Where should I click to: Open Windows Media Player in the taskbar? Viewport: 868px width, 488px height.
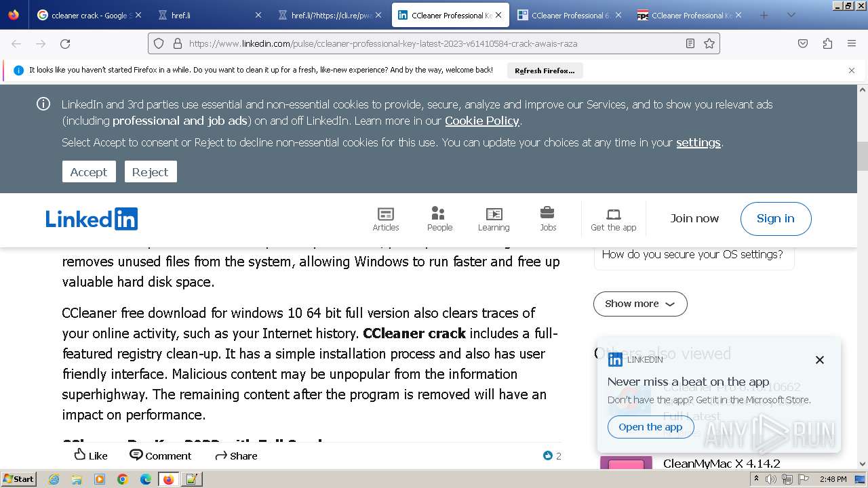[x=100, y=479]
